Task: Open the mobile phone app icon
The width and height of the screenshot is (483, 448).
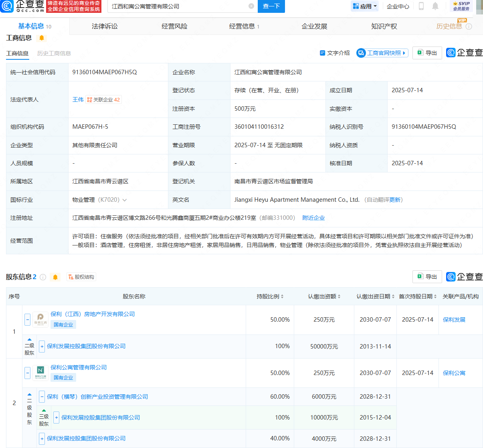Action: (x=421, y=6)
